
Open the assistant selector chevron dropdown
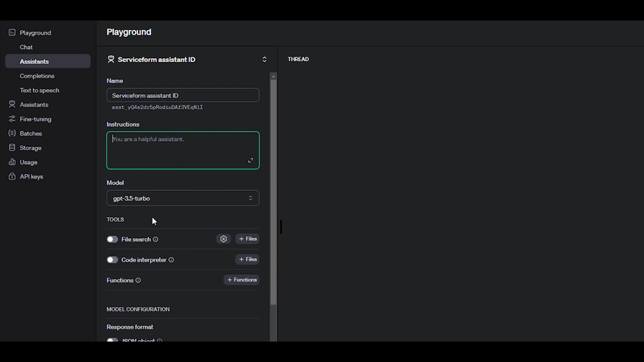[264, 60]
